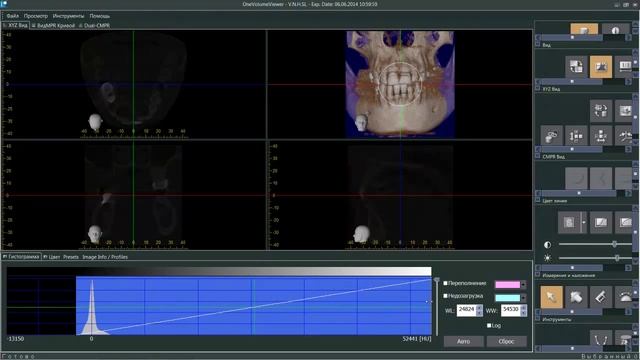Viewport: 640px width, 360px height.
Task: Collapse the CMPR Вид panel checkbox
Action: coord(538,156)
